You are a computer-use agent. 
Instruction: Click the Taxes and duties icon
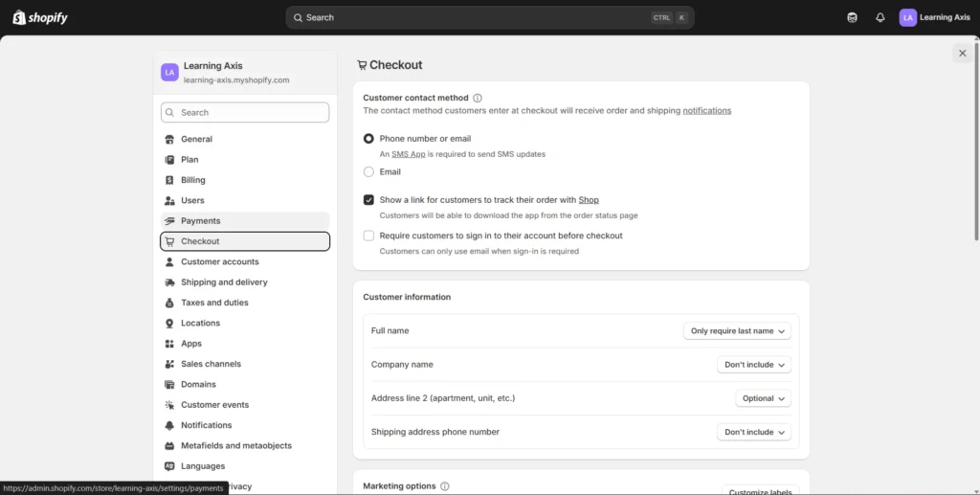pos(169,303)
